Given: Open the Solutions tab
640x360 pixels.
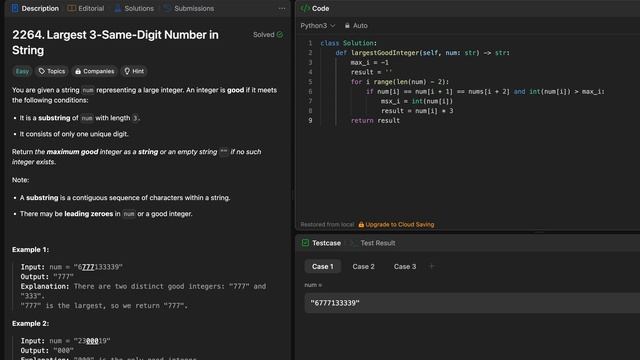Looking at the screenshot, I should (x=134, y=8).
